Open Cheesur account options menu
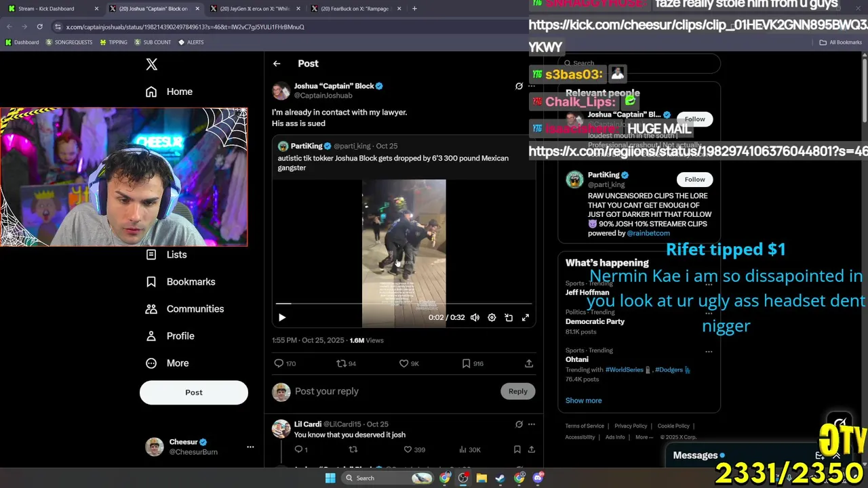 pos(250,447)
